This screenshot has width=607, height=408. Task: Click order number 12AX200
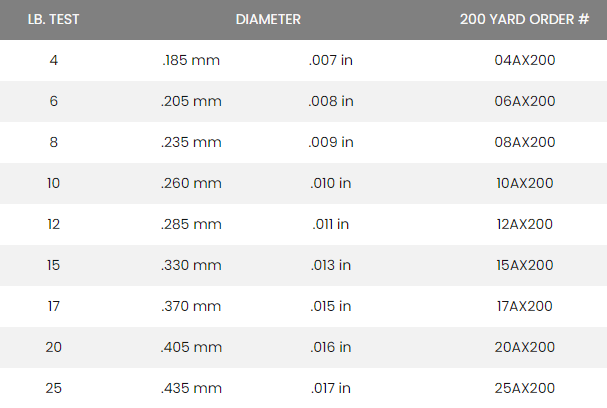point(524,224)
